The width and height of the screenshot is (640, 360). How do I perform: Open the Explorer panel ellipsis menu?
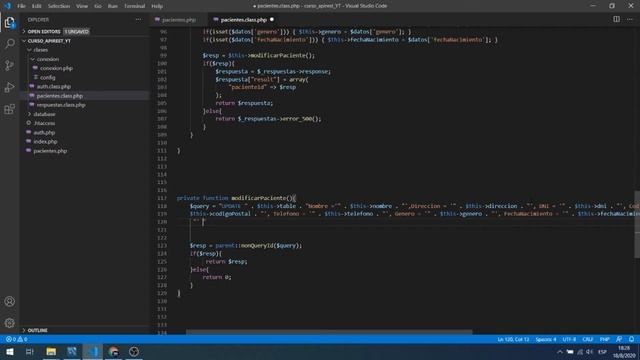[x=139, y=19]
